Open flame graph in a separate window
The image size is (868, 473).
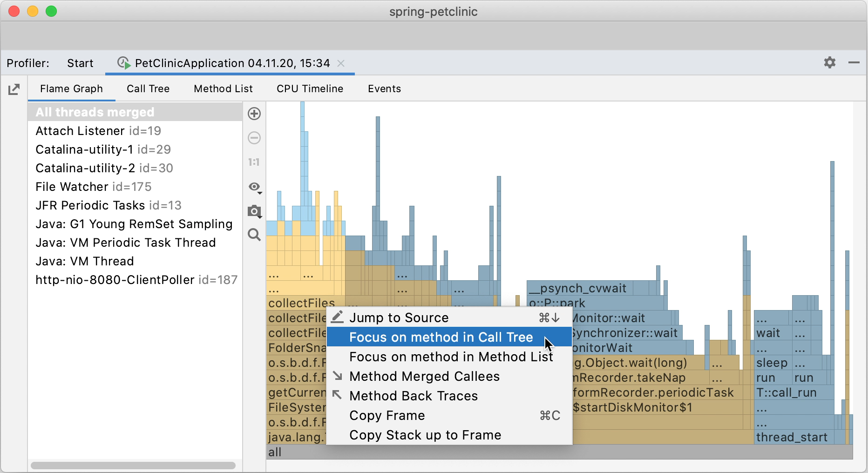pos(14,88)
